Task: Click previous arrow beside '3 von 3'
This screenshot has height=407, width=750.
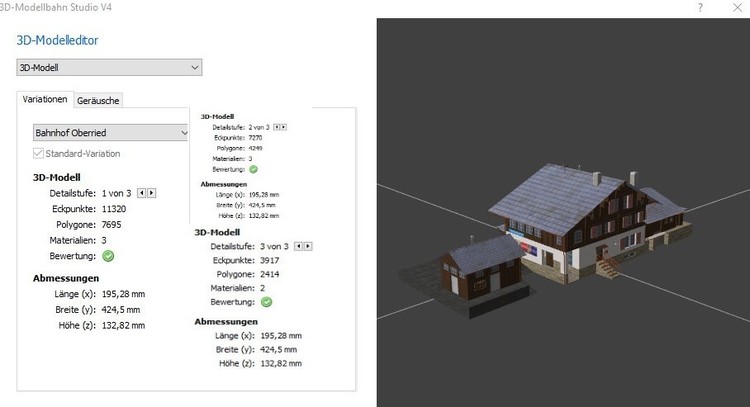Action: [298, 246]
